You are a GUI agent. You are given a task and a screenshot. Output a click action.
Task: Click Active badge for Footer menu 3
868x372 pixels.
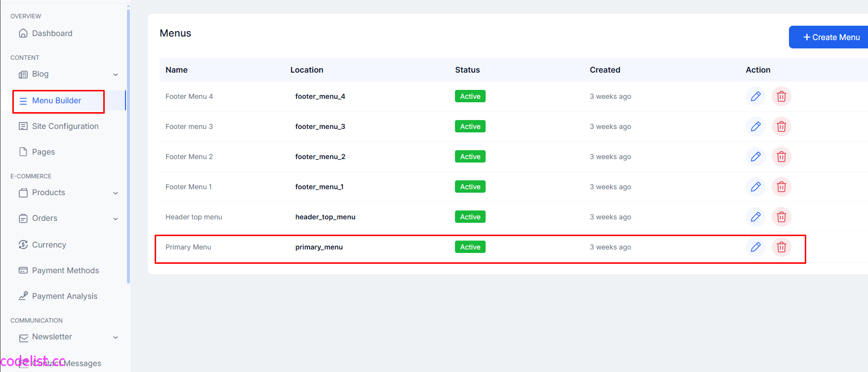[x=470, y=126]
